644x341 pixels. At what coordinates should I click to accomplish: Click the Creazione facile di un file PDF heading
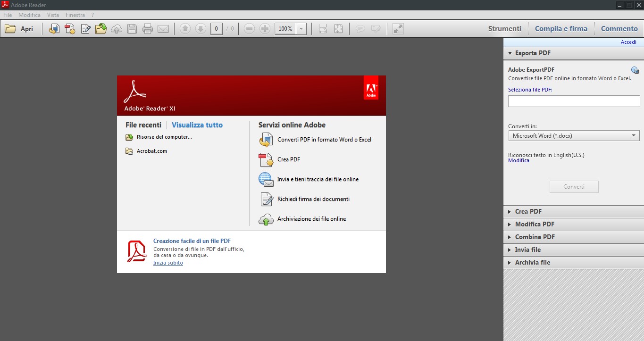[192, 241]
